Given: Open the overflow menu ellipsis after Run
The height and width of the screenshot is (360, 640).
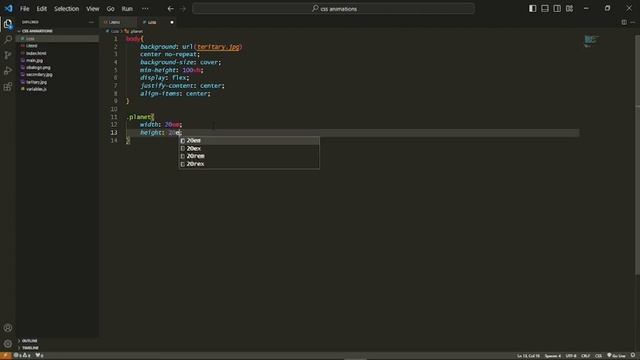Looking at the screenshot, I should (145, 9).
